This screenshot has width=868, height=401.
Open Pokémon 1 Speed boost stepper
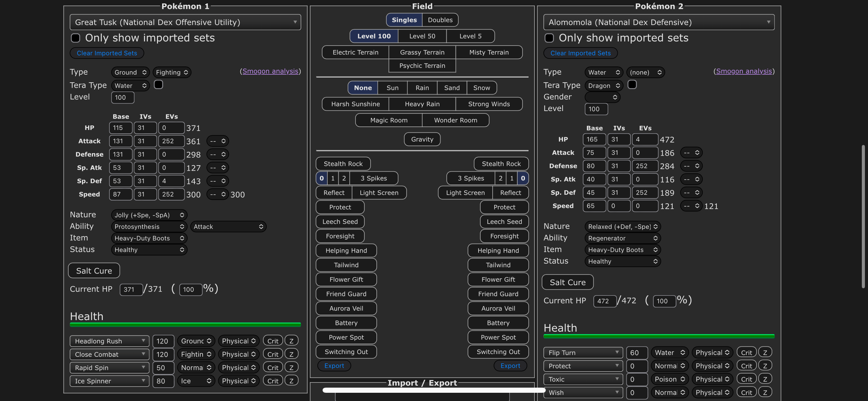point(218,195)
